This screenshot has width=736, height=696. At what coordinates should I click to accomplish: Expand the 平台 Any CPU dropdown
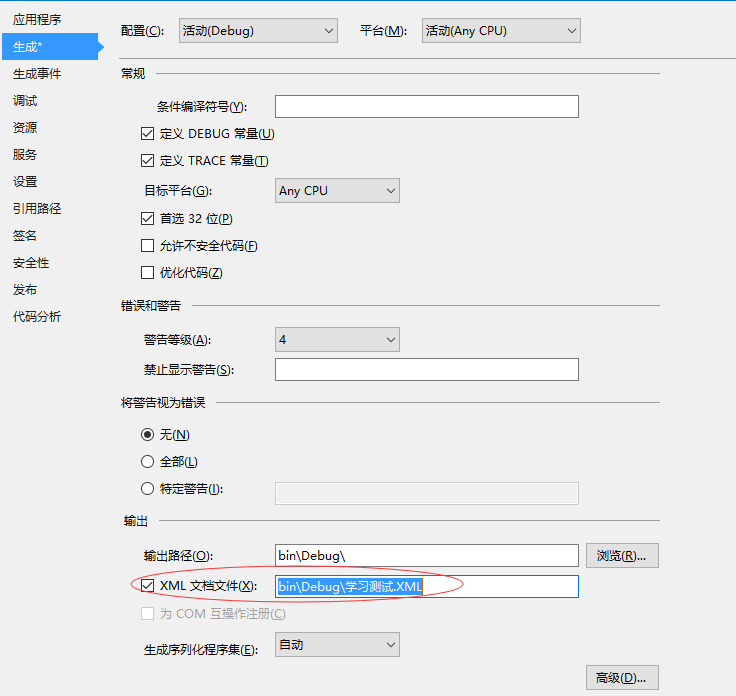pos(501,31)
